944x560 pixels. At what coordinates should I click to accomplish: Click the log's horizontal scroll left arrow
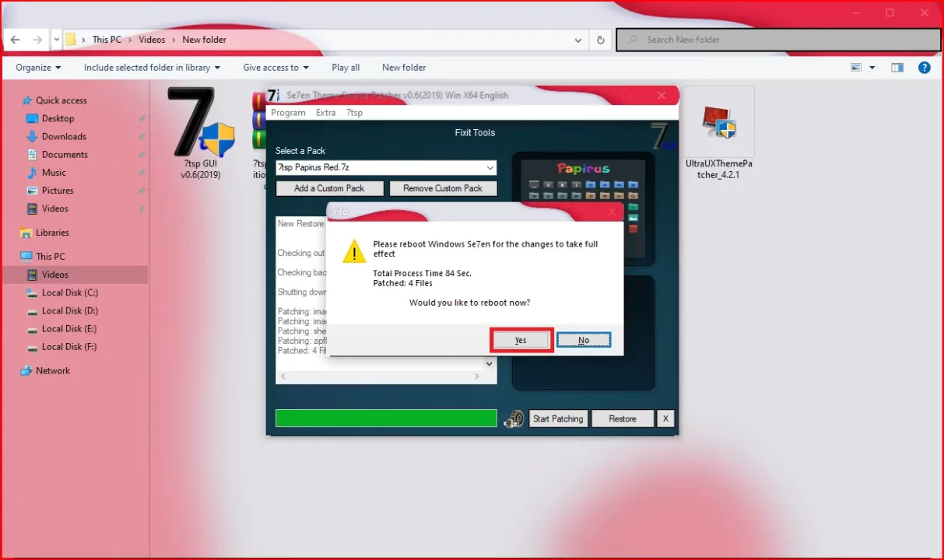(282, 376)
